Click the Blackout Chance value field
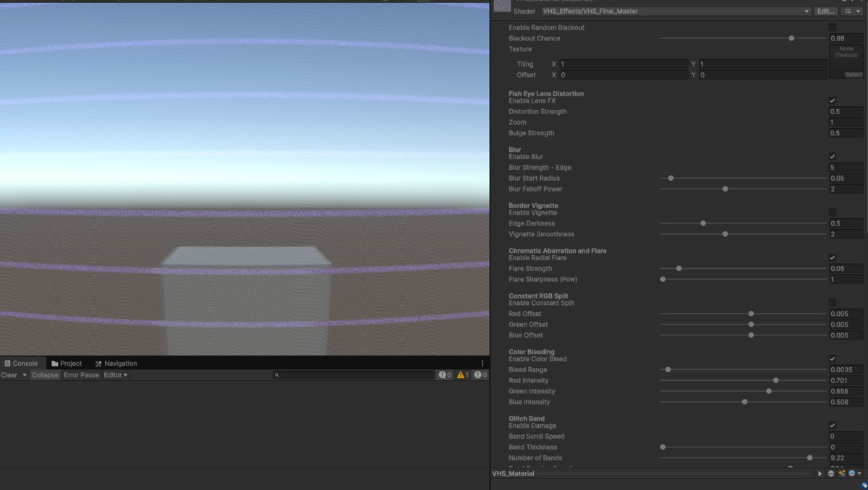The height and width of the screenshot is (490, 868). [846, 38]
